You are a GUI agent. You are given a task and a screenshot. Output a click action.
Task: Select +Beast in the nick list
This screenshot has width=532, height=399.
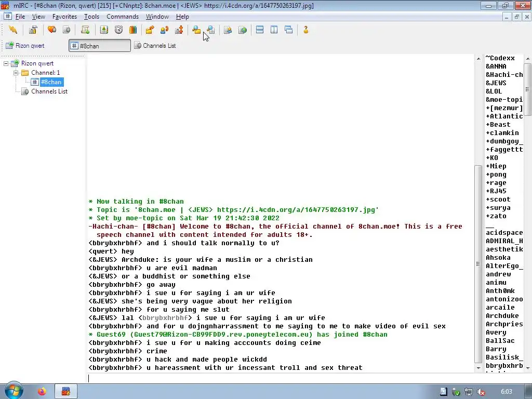tap(498, 125)
